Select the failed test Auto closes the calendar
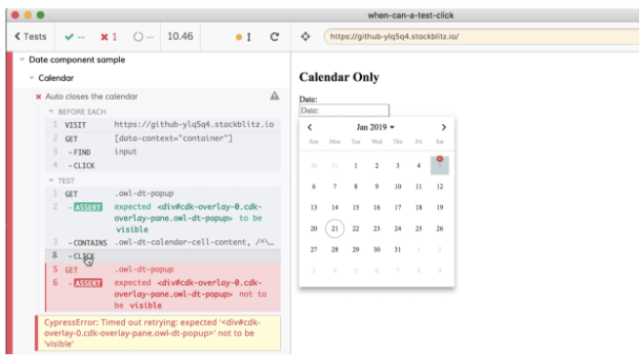The image size is (644, 364). 92,97
